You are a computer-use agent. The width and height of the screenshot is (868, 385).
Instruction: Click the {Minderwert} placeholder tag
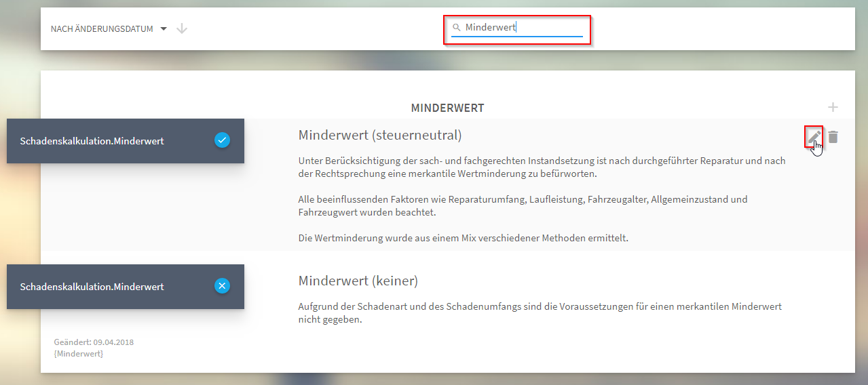(x=79, y=354)
